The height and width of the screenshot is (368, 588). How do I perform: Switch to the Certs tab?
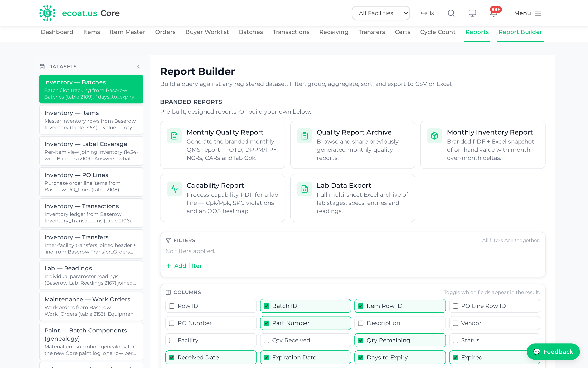pos(402,32)
